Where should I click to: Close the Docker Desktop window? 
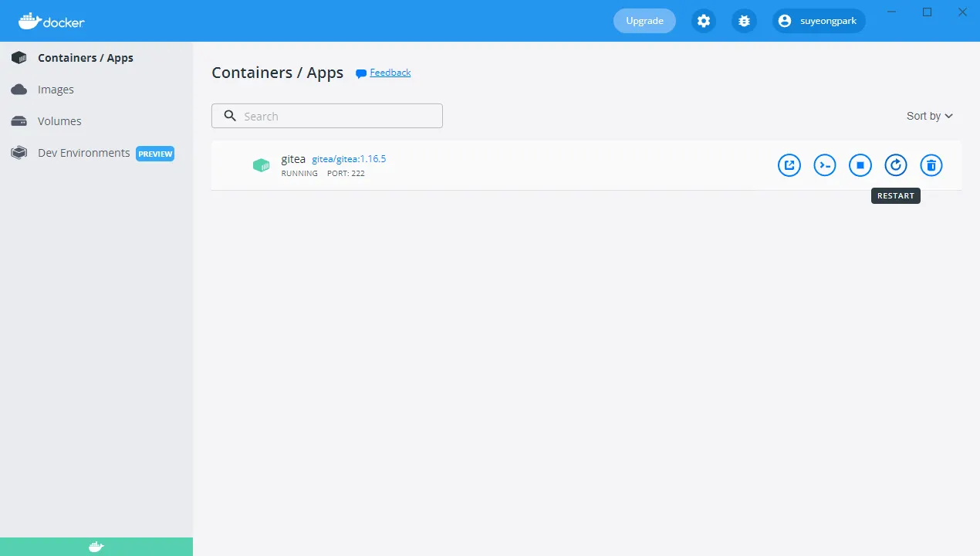962,12
